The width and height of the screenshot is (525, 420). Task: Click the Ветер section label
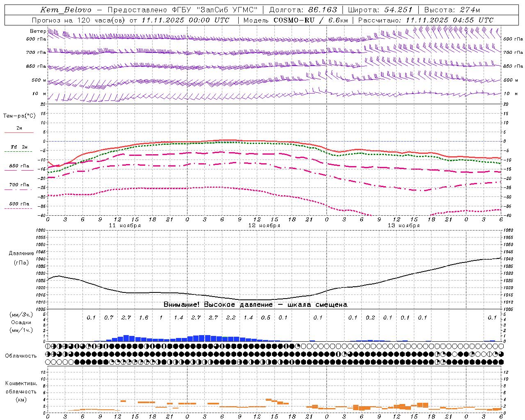pyautogui.click(x=38, y=31)
